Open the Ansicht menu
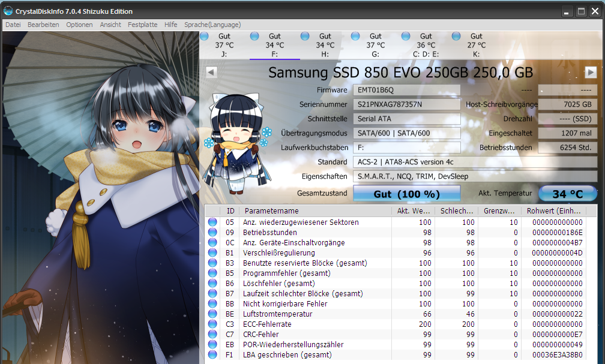The width and height of the screenshot is (605, 364). click(x=110, y=25)
